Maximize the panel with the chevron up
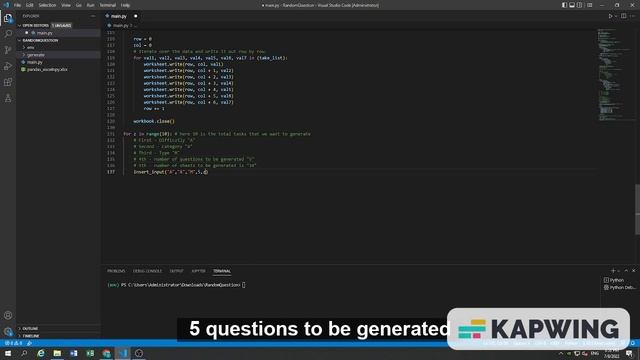 coord(626,271)
